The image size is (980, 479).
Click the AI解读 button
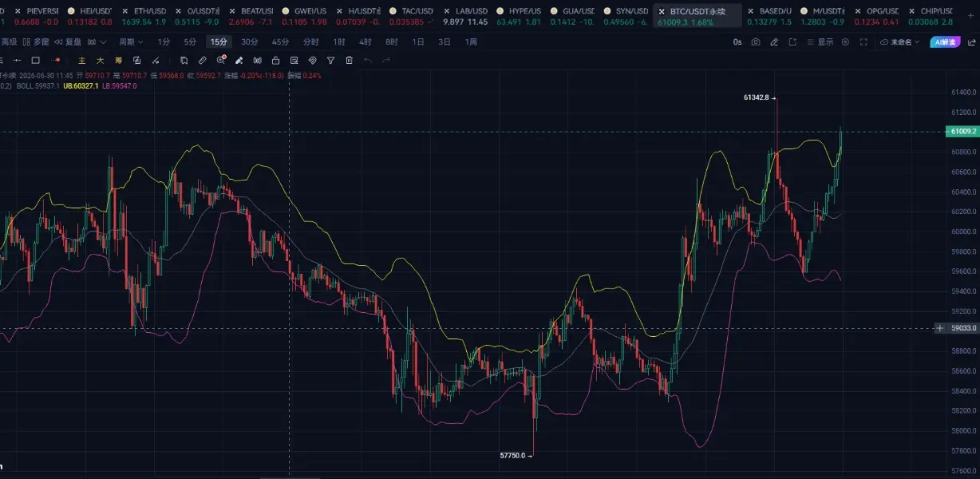[x=946, y=42]
